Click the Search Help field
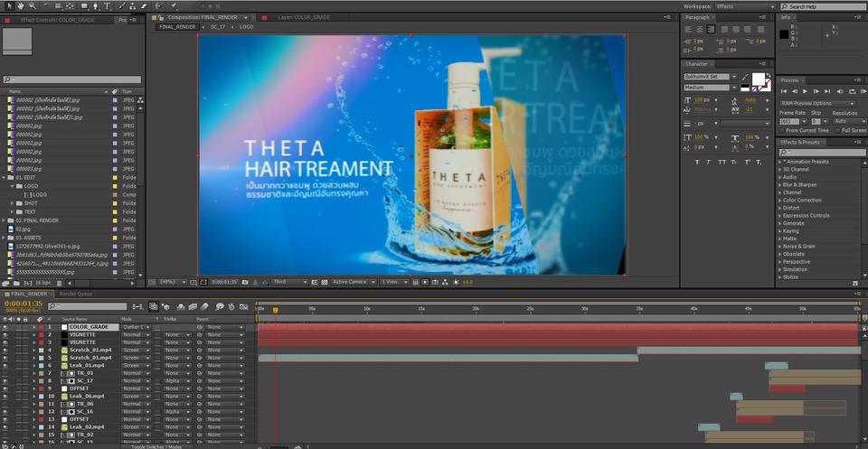The height and width of the screenshot is (449, 868). tap(823, 6)
